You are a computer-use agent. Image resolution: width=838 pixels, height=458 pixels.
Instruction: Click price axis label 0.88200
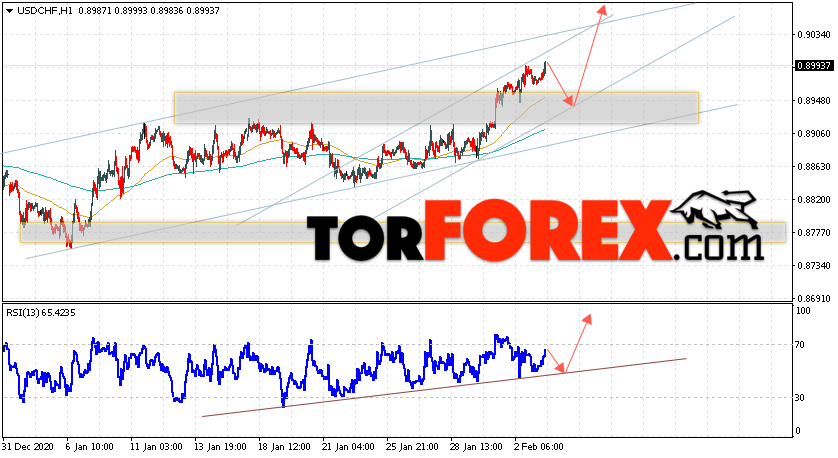coord(813,200)
